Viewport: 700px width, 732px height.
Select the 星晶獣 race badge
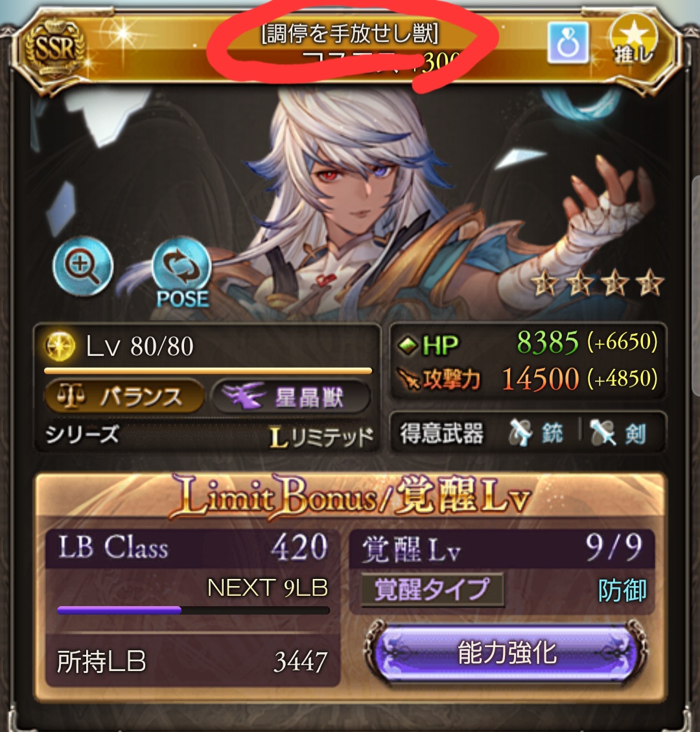point(291,397)
